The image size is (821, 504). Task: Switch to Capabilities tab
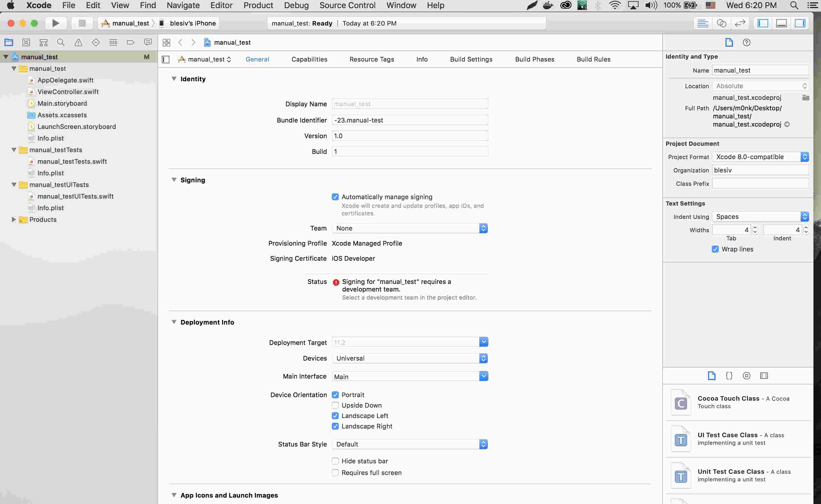coord(309,59)
